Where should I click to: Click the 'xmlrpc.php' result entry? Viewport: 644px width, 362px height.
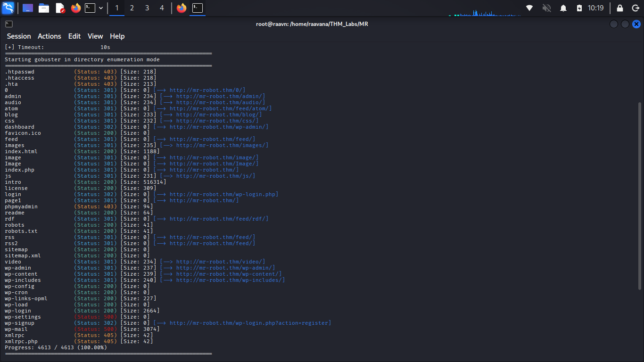21,341
